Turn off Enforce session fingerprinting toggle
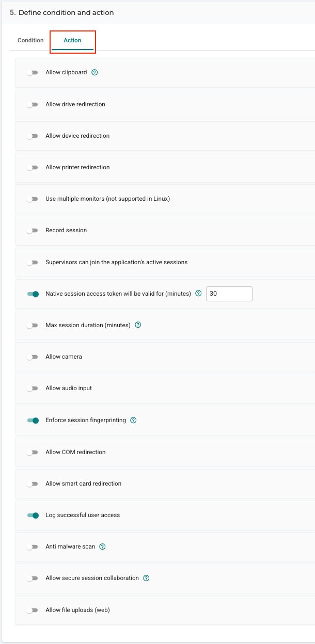Screen dimensions: 315x644 [33, 421]
